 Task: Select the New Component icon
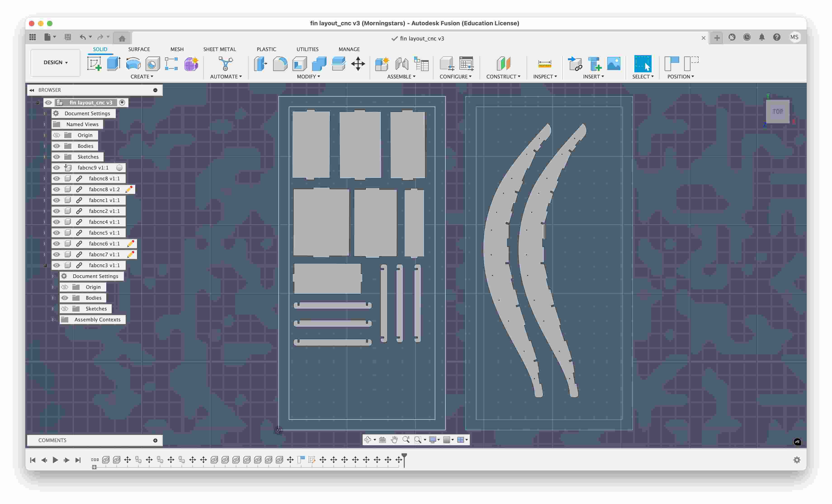tap(382, 64)
